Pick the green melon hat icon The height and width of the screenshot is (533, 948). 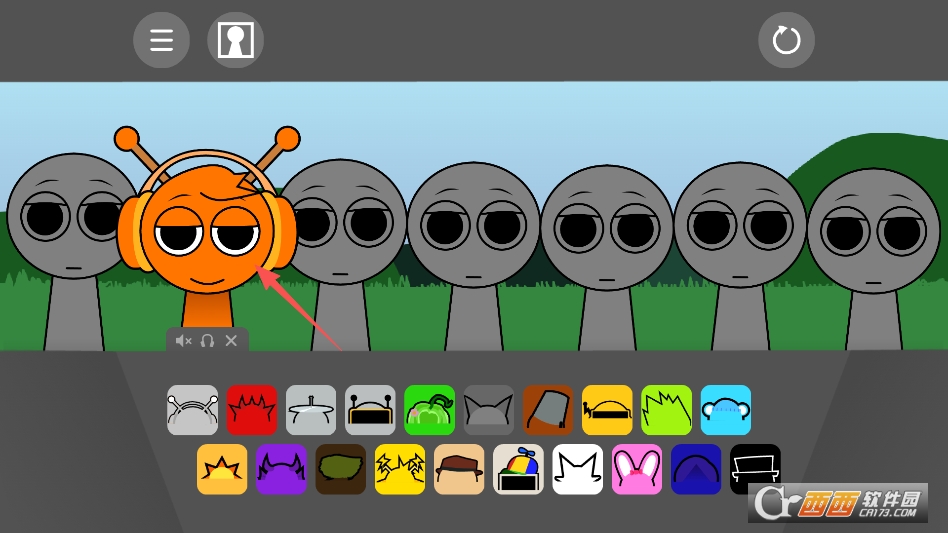pos(429,410)
